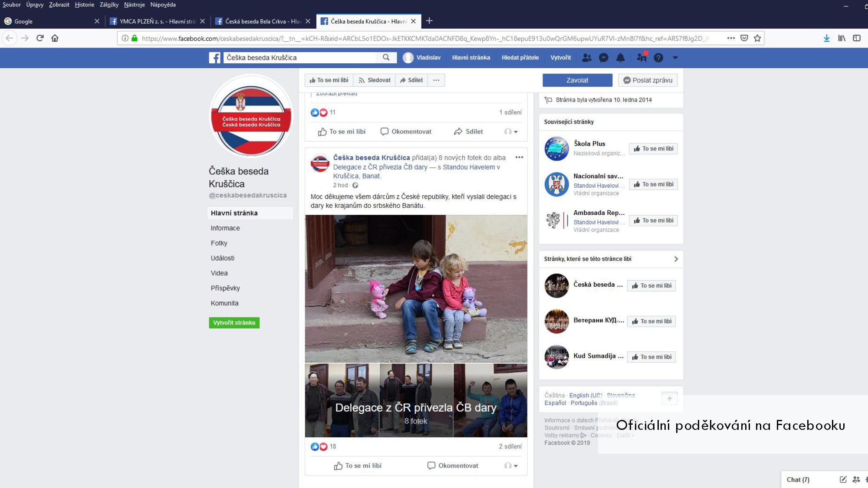Toggle Firefox sidebar icon
The height and width of the screenshot is (488, 868).
[857, 38]
